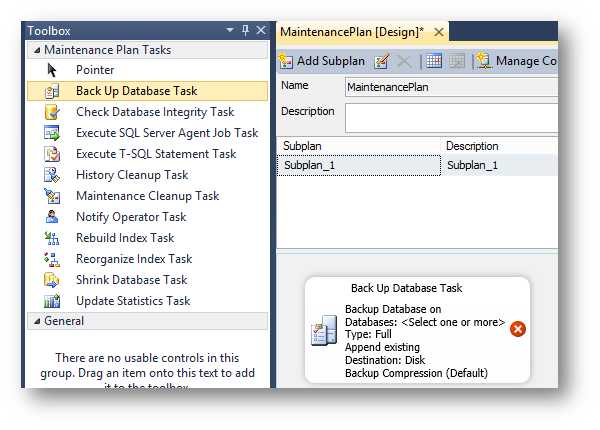
Task: Click the Name input field
Action: tap(451, 87)
